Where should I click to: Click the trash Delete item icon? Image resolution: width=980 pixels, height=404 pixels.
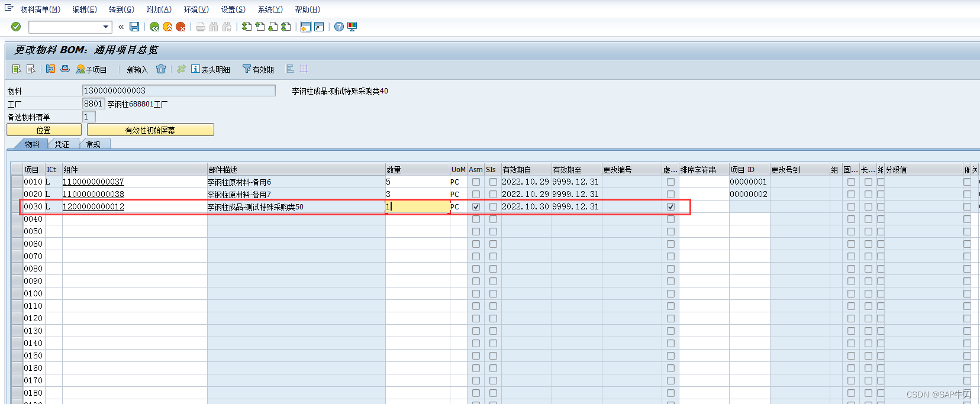click(x=161, y=69)
